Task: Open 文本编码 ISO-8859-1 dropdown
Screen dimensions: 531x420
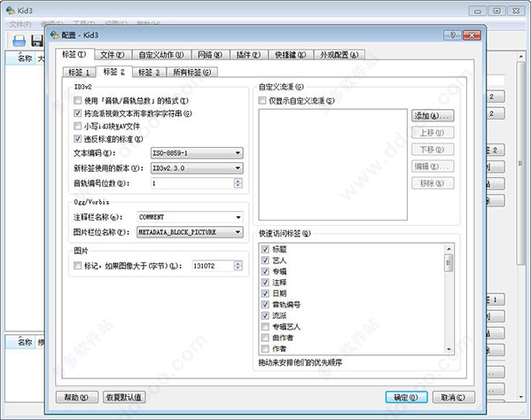Action: [197, 153]
